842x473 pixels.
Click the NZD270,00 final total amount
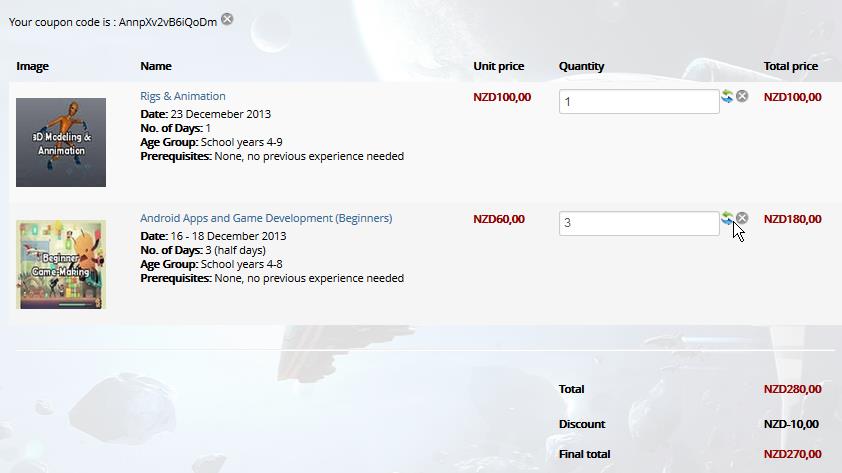pyautogui.click(x=792, y=454)
